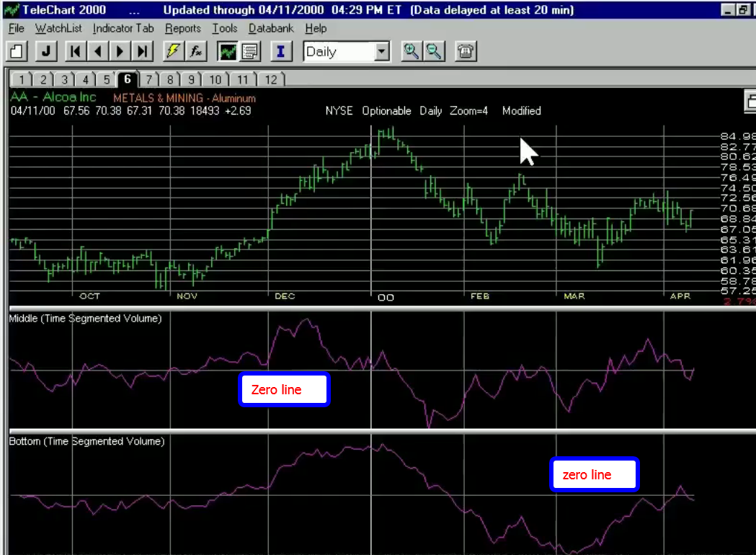Viewport: 756px width, 555px height.
Task: Click Middle (Time Segmented Volume) label
Action: pos(85,319)
